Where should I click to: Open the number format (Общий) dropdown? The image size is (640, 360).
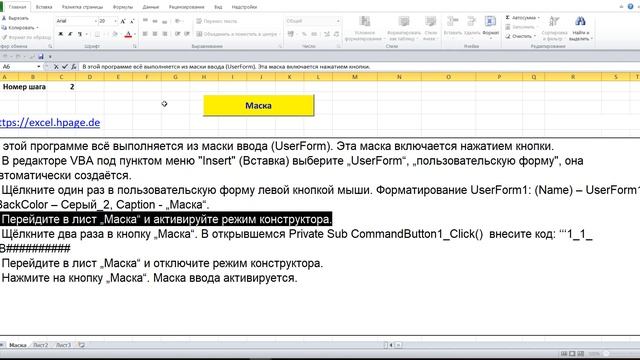338,21
